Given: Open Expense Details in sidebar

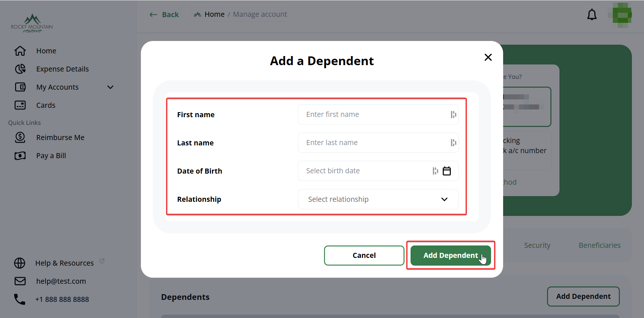Looking at the screenshot, I should (62, 69).
